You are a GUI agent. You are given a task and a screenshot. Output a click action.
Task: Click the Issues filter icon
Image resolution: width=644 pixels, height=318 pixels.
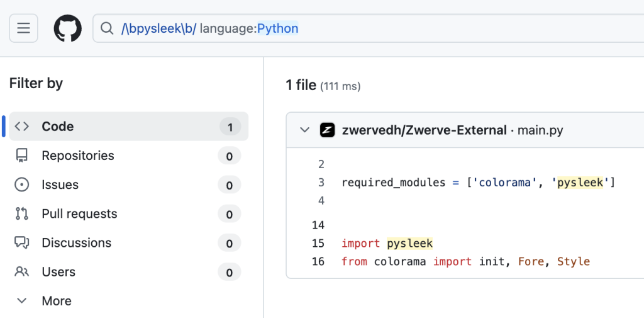(22, 185)
